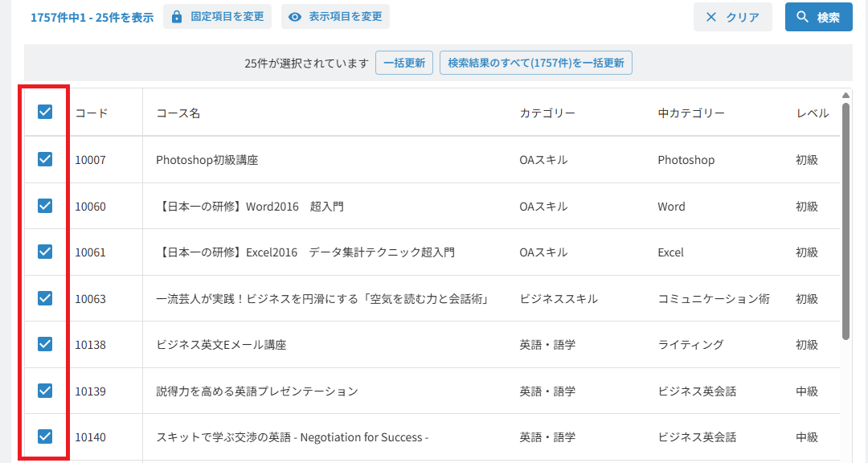868x463 pixels.
Task: Uncheck the checkbox for course 10060
Action: coord(45,206)
